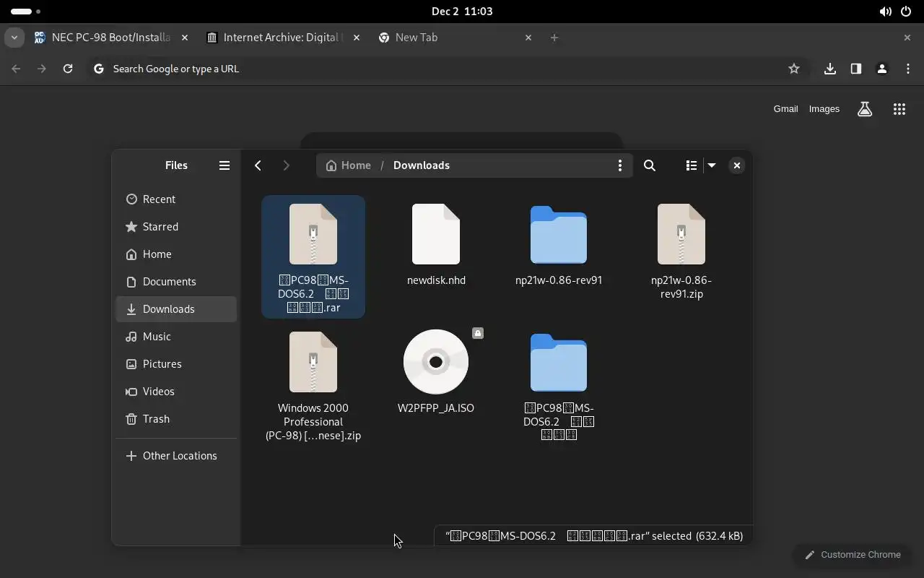Open Chrome tab search dropdown
The width and height of the screenshot is (924, 578).
click(14, 38)
